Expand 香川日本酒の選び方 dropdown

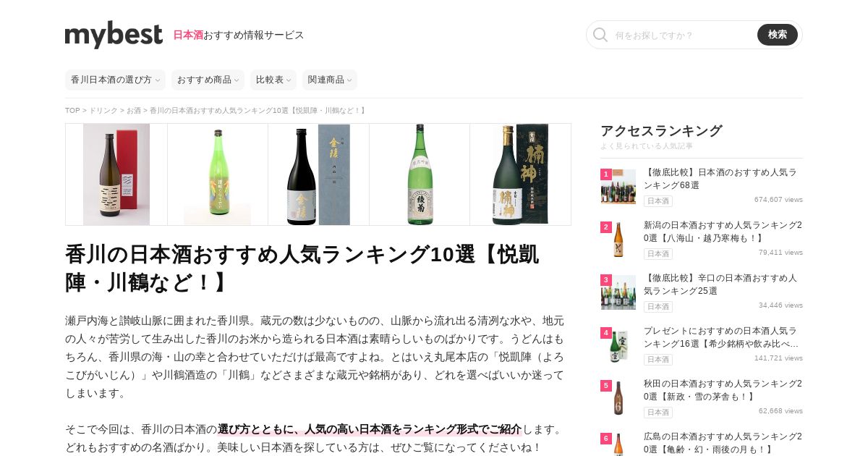point(115,80)
